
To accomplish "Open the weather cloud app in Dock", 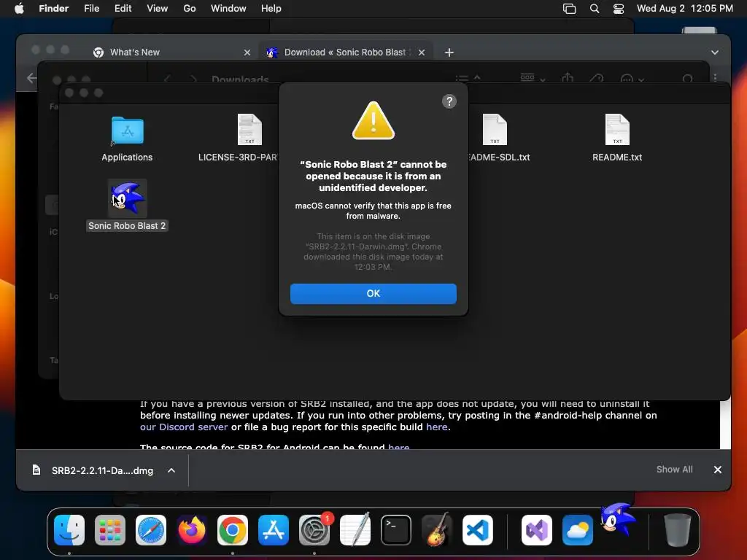I will point(578,530).
